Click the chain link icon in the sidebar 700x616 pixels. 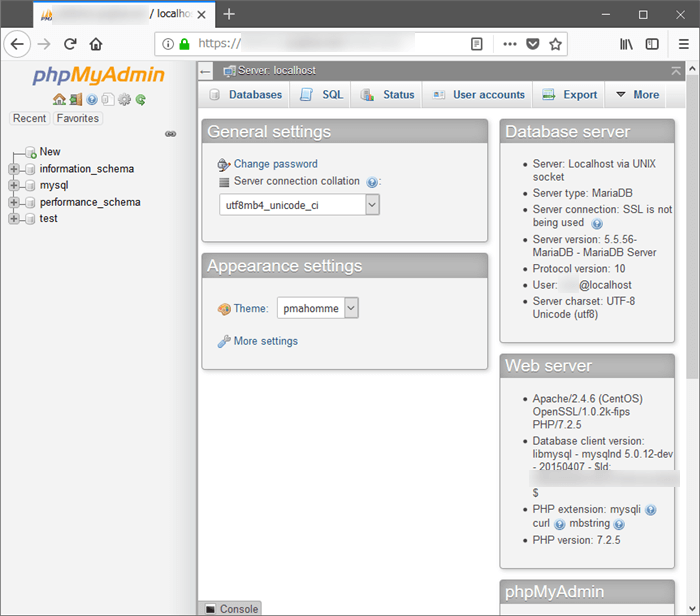pyautogui.click(x=170, y=133)
